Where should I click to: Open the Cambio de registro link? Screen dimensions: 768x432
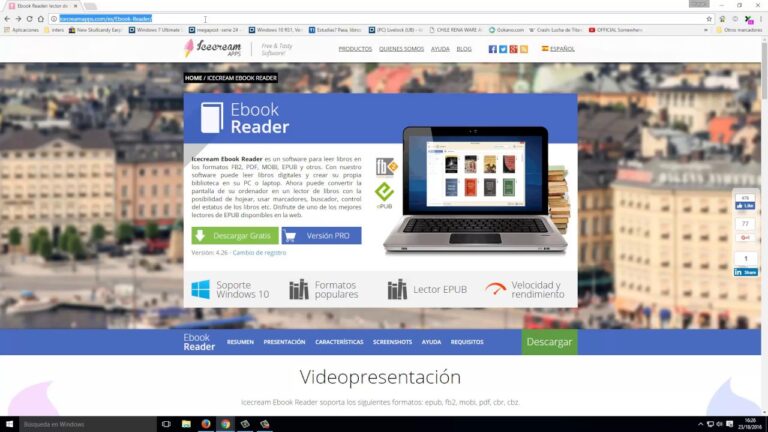pyautogui.click(x=259, y=253)
